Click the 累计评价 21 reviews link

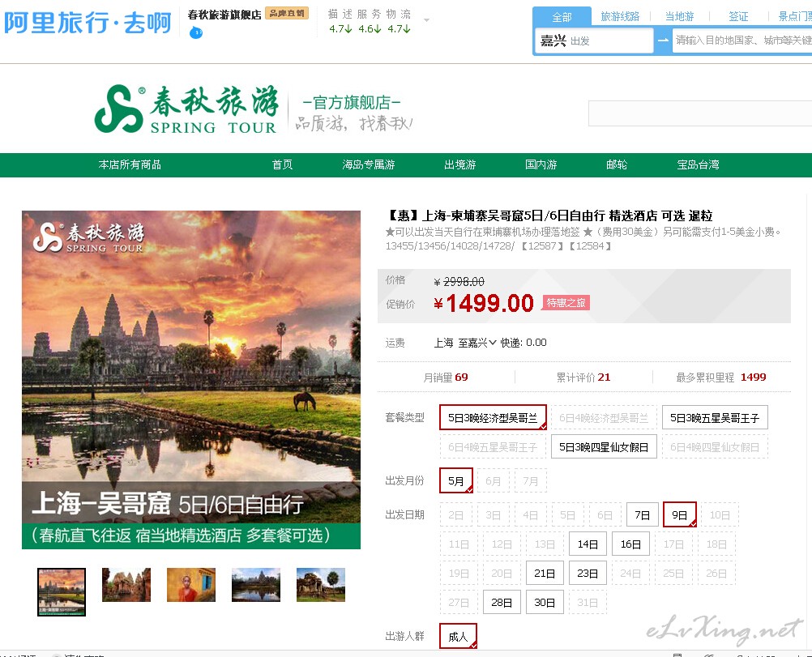point(583,378)
